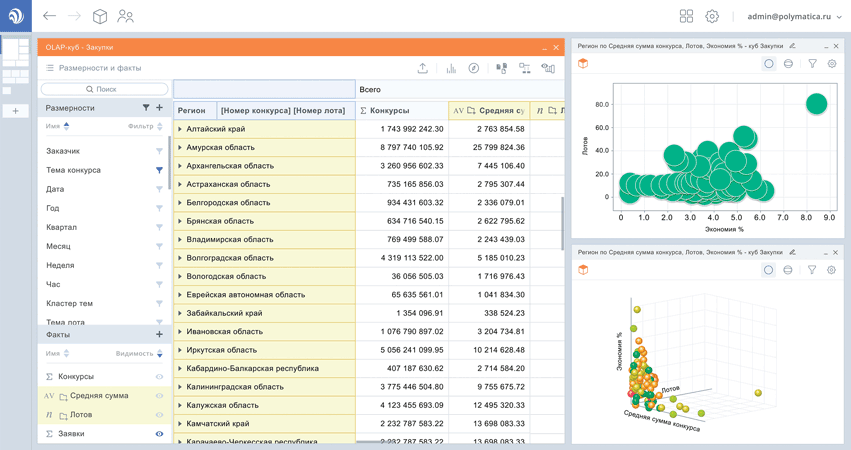
Task: Toggle filter for Год dimension
Action: click(159, 208)
